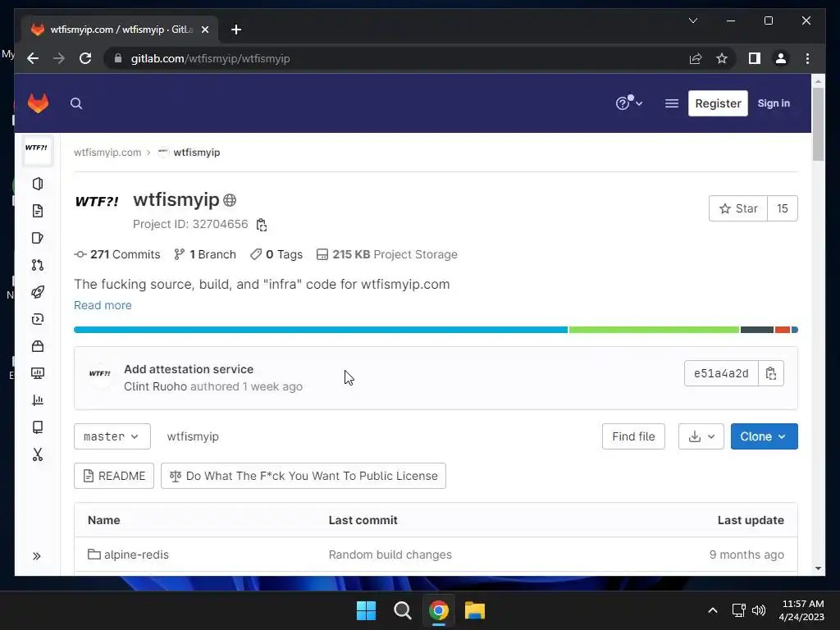Open Issues sidebar icon

(x=38, y=238)
